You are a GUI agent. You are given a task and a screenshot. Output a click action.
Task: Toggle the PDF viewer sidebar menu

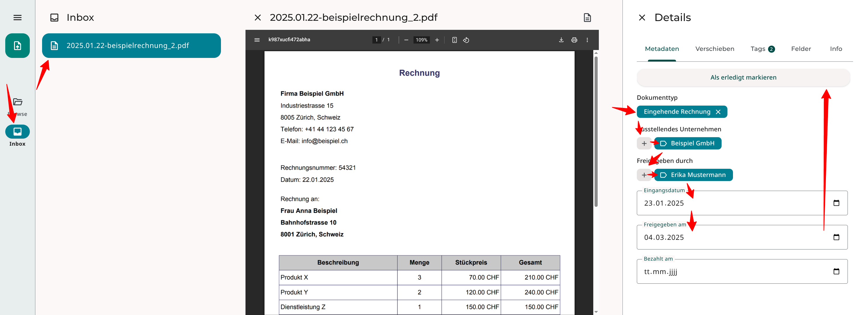[257, 40]
